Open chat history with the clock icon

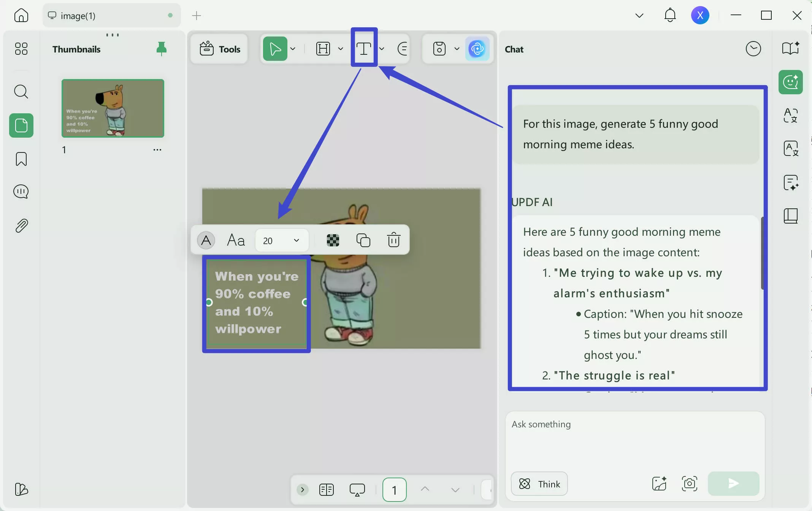pos(753,49)
